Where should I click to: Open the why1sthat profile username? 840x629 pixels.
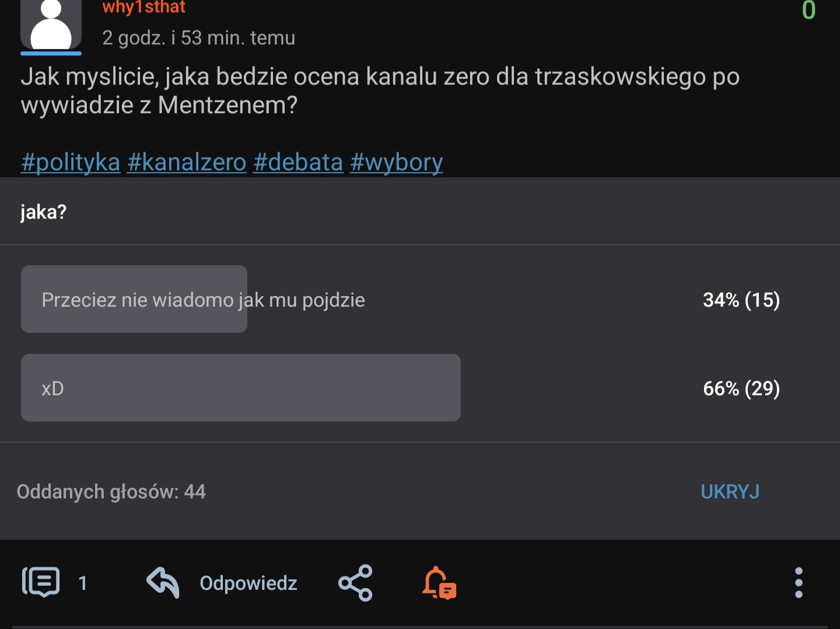coord(143,7)
